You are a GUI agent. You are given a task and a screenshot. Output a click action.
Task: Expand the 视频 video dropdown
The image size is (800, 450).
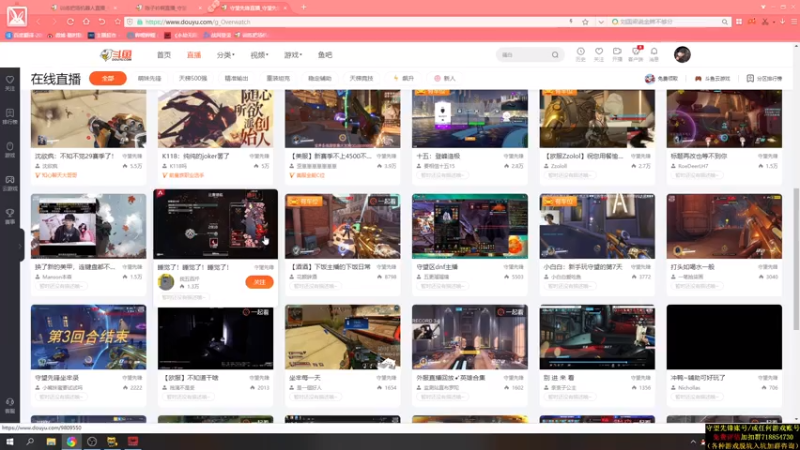click(259, 55)
